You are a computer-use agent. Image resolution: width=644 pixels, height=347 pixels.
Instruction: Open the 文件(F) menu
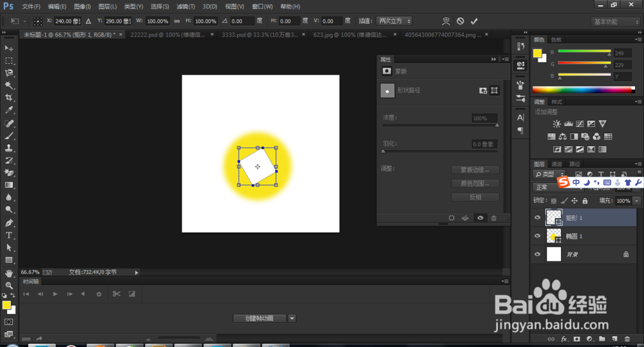(x=31, y=6)
